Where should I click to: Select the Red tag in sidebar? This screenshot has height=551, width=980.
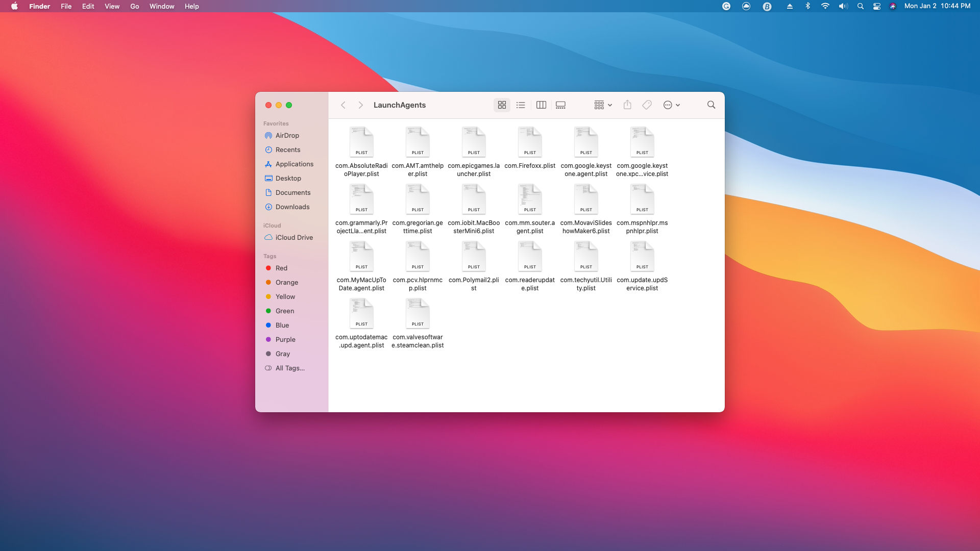[281, 268]
